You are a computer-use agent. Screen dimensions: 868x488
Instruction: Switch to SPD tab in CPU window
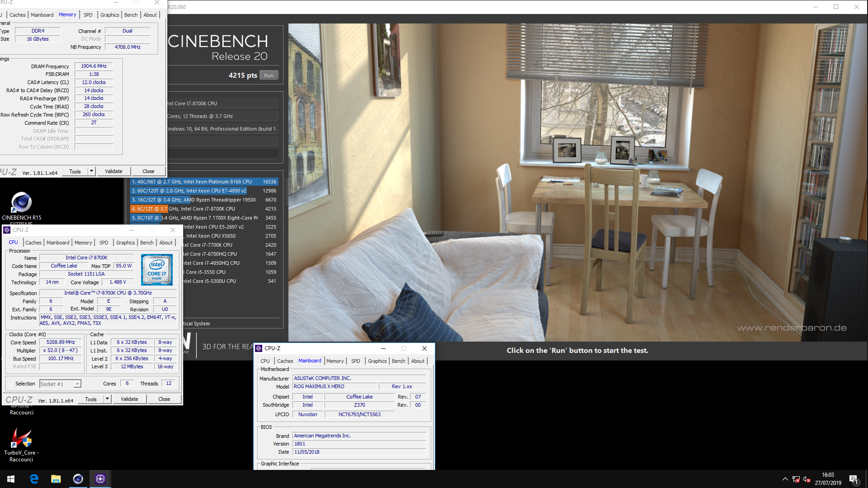pyautogui.click(x=104, y=243)
